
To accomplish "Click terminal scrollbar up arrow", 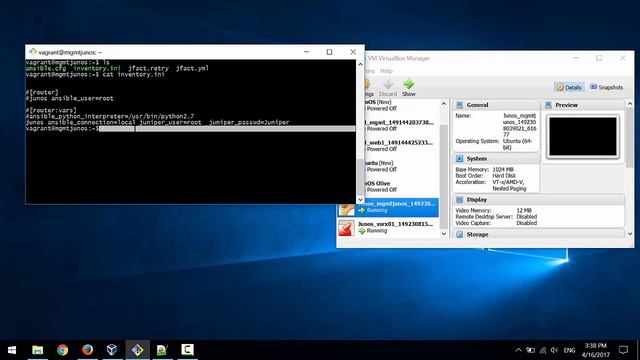I will point(360,64).
